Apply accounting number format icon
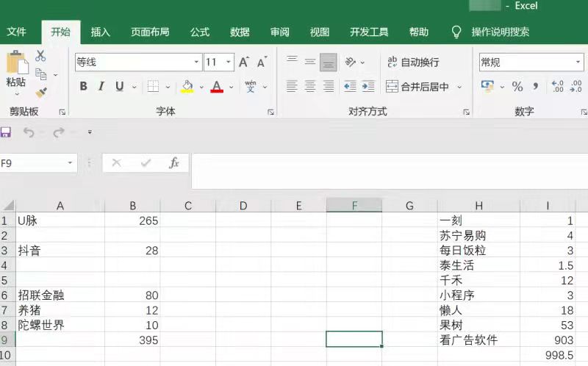 pos(487,87)
